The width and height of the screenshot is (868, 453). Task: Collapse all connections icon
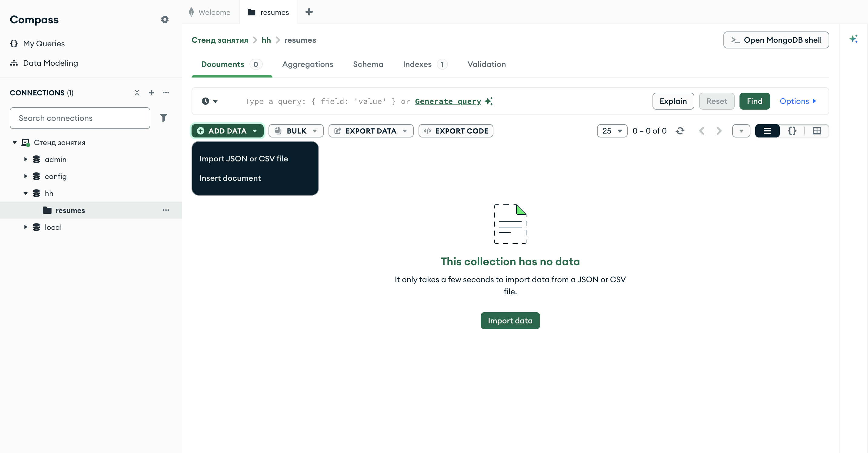[137, 93]
